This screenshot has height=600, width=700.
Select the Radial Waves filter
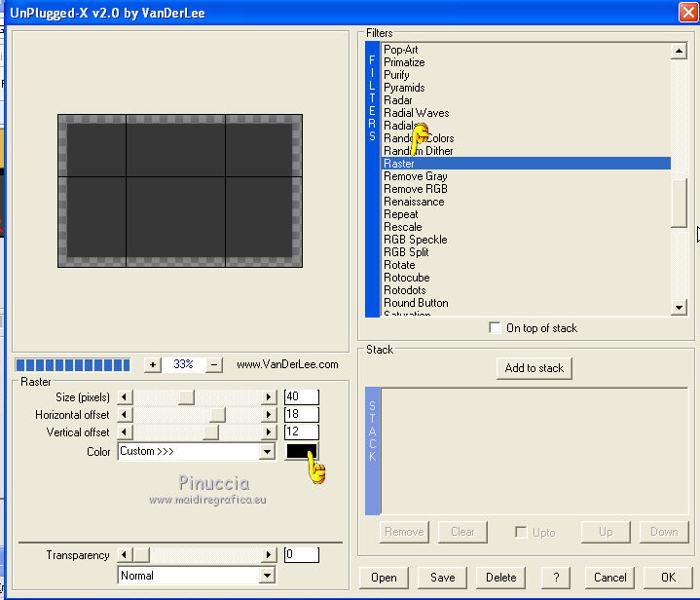coord(416,113)
